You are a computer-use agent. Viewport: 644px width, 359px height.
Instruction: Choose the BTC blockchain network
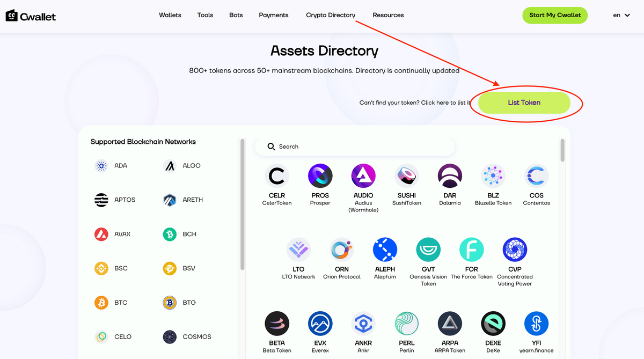click(111, 303)
